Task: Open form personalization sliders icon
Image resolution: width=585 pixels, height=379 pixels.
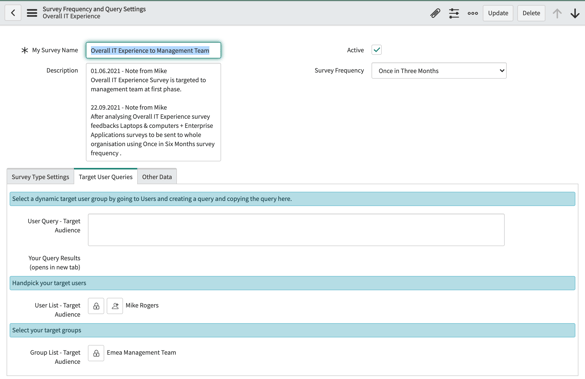Action: coord(454,13)
